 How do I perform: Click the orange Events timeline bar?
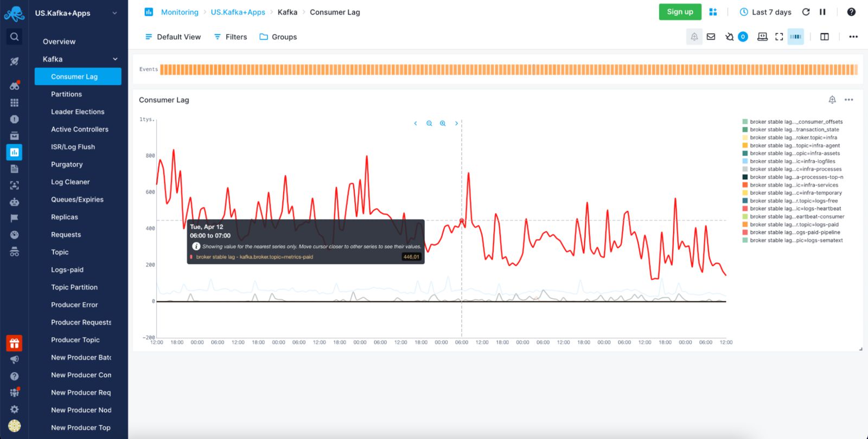509,69
